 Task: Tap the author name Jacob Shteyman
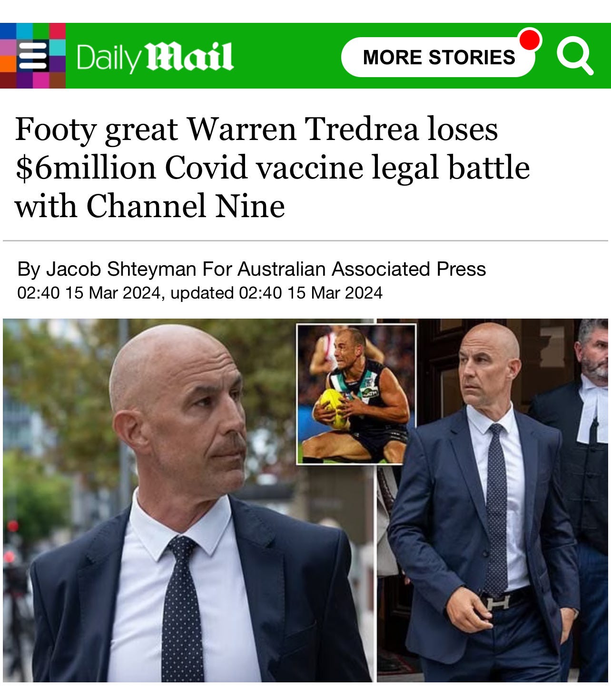click(x=121, y=269)
